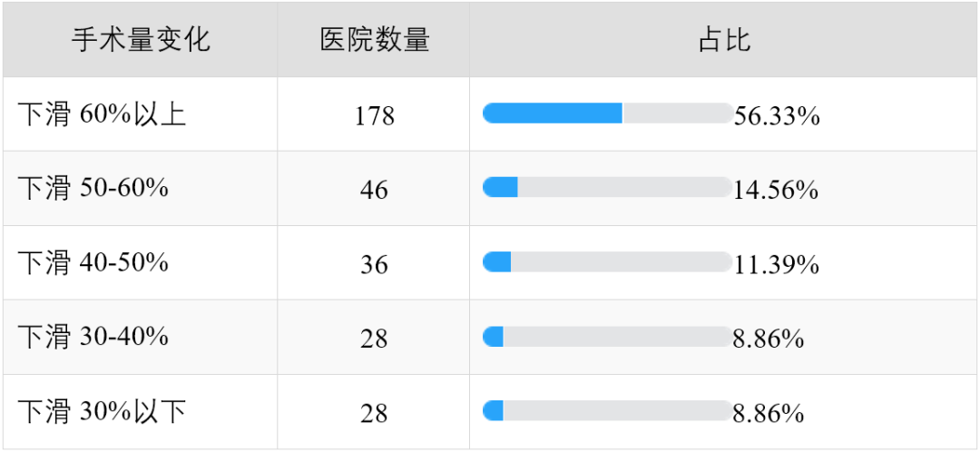Select the 下滑 30%以下 row label
Screen dimensions: 980x453
point(102,412)
